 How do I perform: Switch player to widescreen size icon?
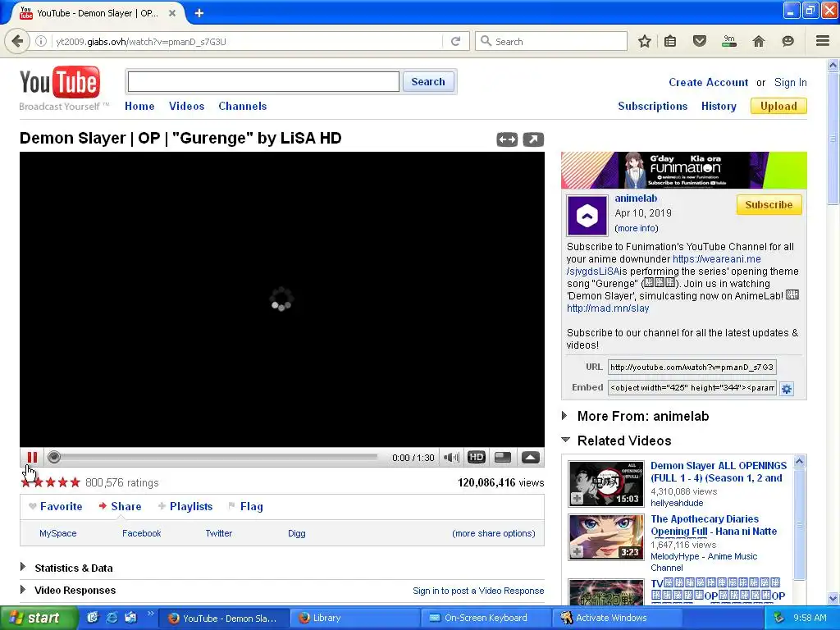click(x=503, y=458)
